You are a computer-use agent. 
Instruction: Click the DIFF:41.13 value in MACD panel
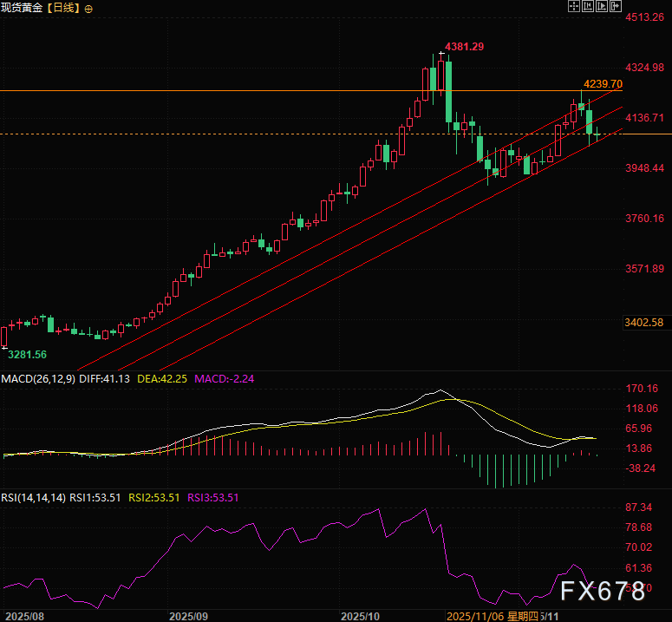[104, 379]
